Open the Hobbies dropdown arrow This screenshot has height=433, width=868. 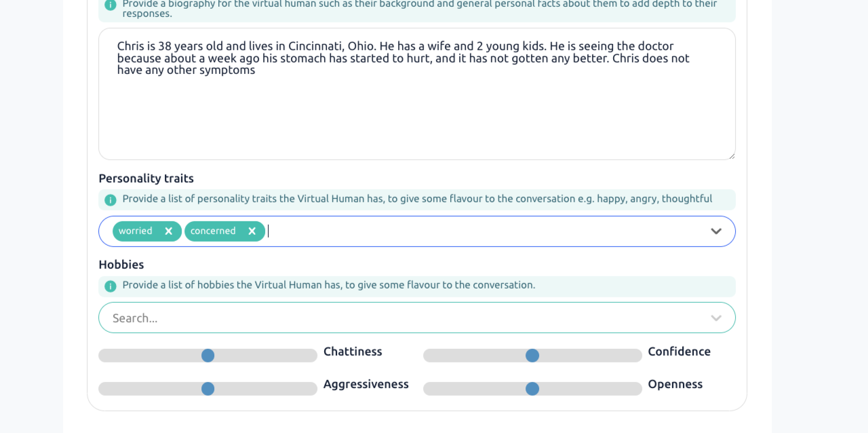click(x=716, y=318)
